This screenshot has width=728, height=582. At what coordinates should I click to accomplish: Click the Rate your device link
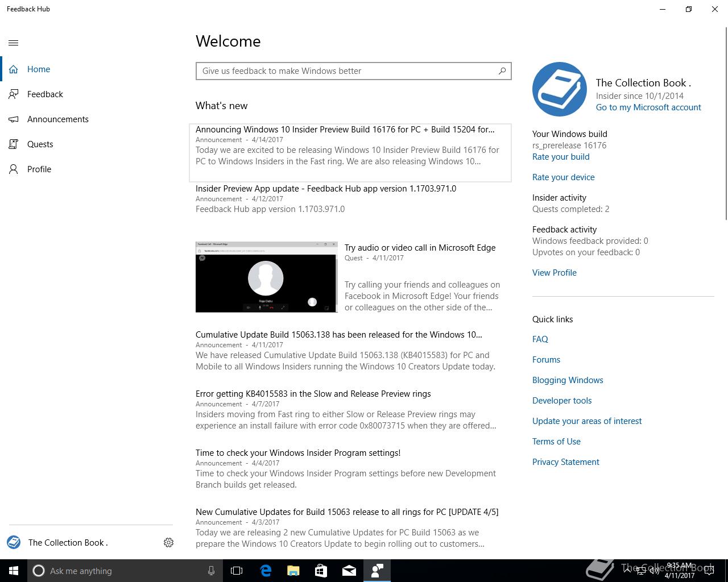pos(564,177)
